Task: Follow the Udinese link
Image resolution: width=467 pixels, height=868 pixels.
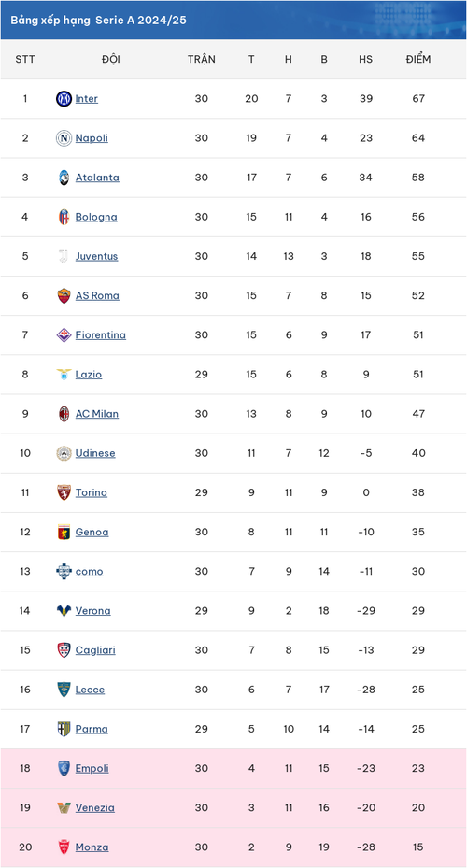Action: pos(95,453)
